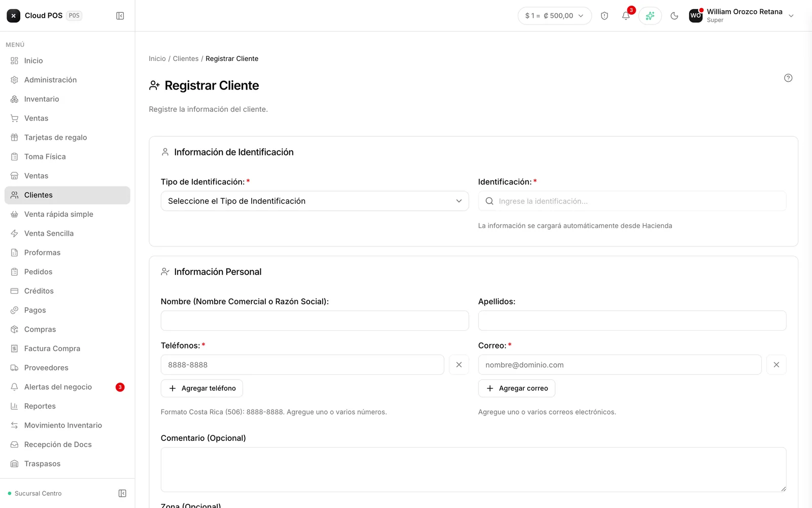Click the green sparkle AI assistant icon

(650, 16)
